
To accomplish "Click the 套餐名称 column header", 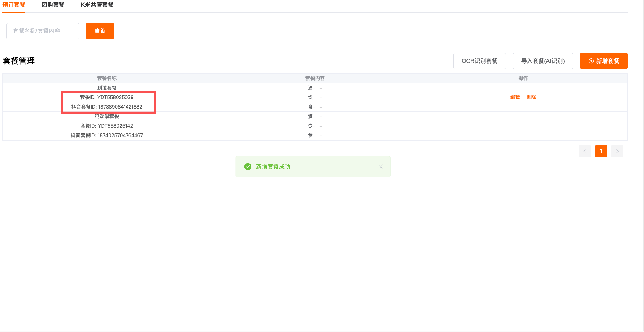I will (107, 79).
